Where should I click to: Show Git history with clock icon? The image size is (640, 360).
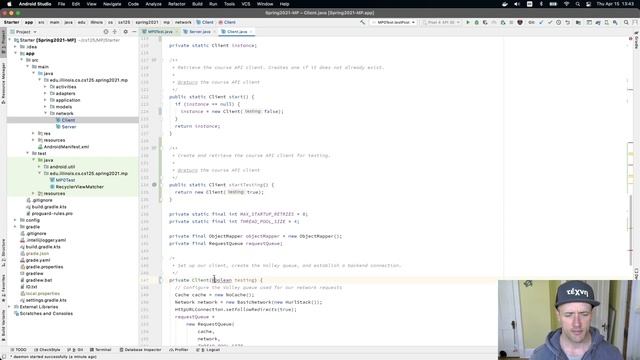click(x=558, y=22)
